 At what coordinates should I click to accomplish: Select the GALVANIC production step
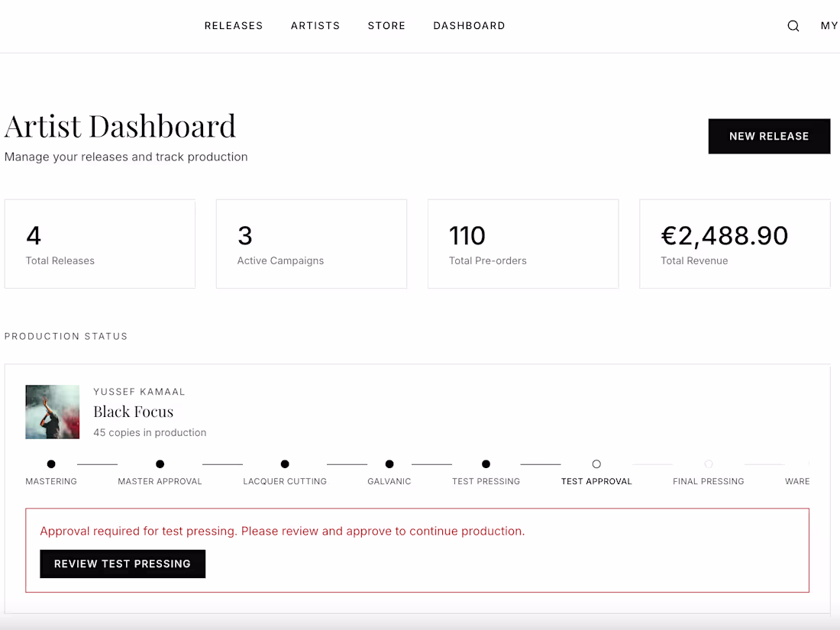(x=389, y=464)
